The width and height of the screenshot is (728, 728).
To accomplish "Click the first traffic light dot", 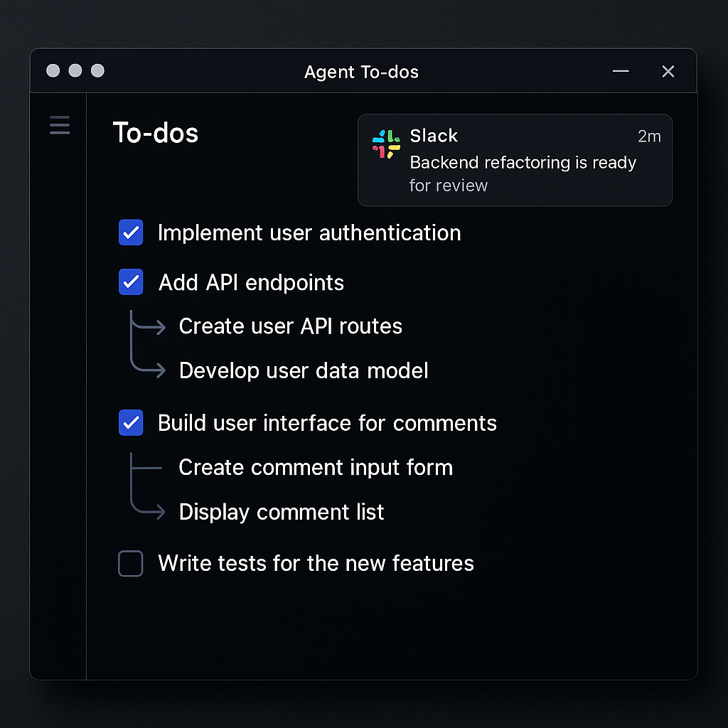I will tap(53, 70).
